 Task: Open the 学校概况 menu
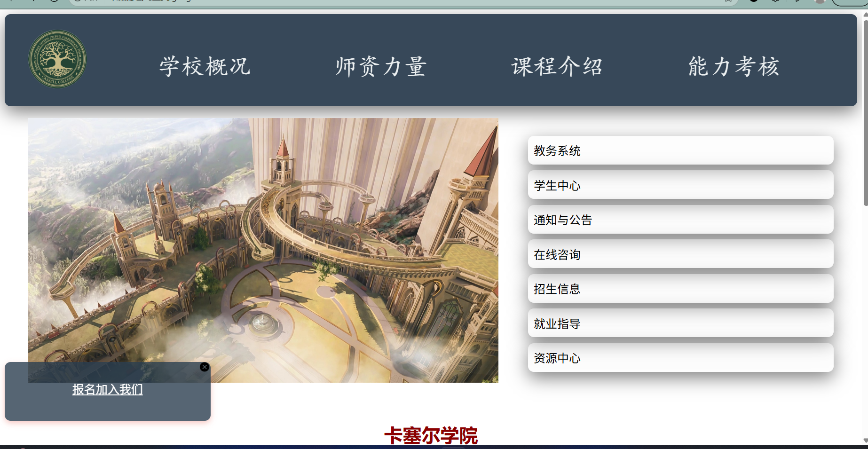point(205,66)
